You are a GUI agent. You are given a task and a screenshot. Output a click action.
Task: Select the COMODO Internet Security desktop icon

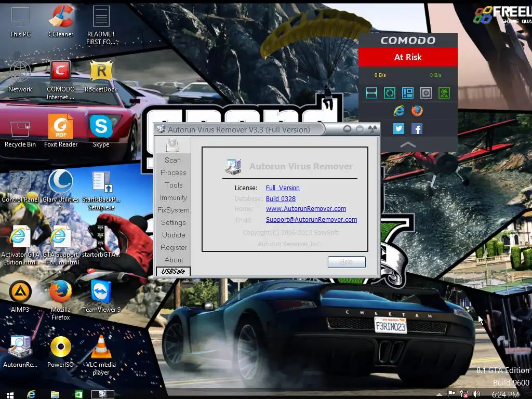click(x=61, y=81)
